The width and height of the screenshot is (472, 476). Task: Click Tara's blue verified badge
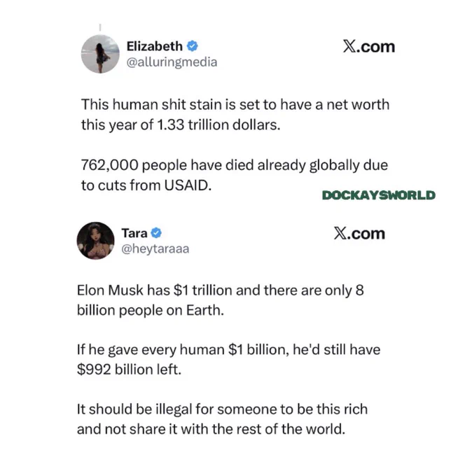156,233
